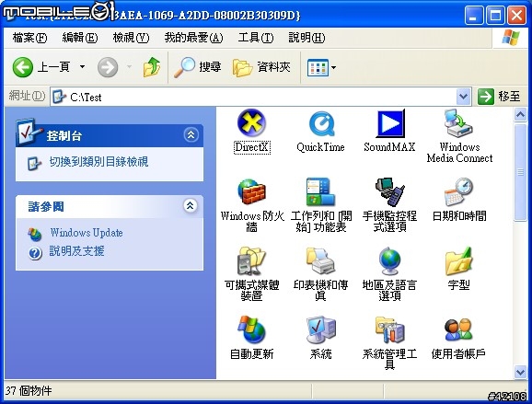Open the 工具(T) menu
Screen dimensions: 532x404
[x=256, y=38]
